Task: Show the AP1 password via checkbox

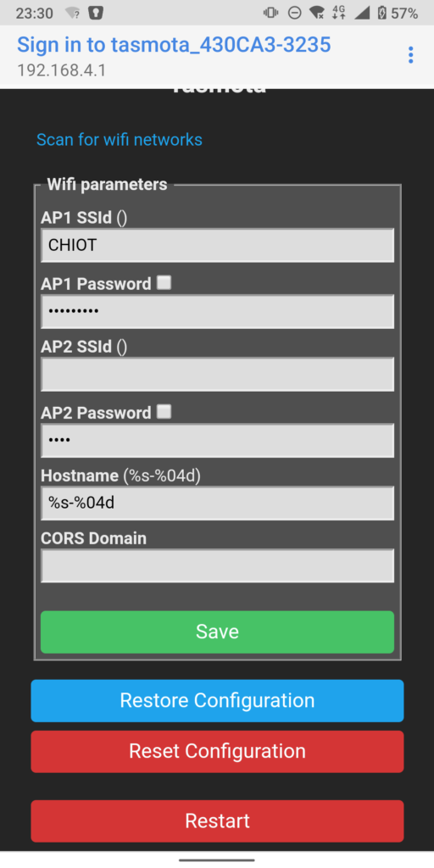Action: pyautogui.click(x=164, y=283)
